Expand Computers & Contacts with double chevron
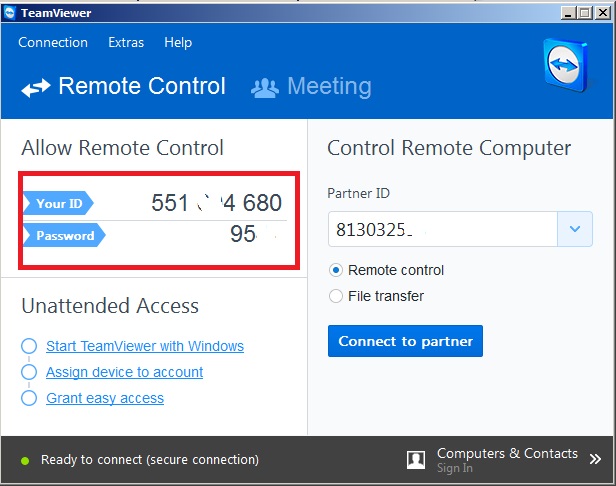616x486 pixels. tap(595, 459)
